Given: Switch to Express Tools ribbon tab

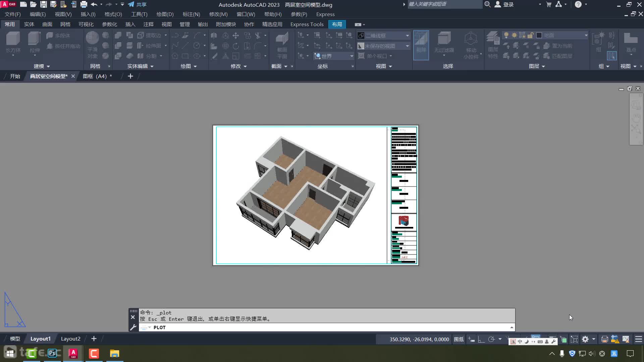Looking at the screenshot, I should (307, 24).
